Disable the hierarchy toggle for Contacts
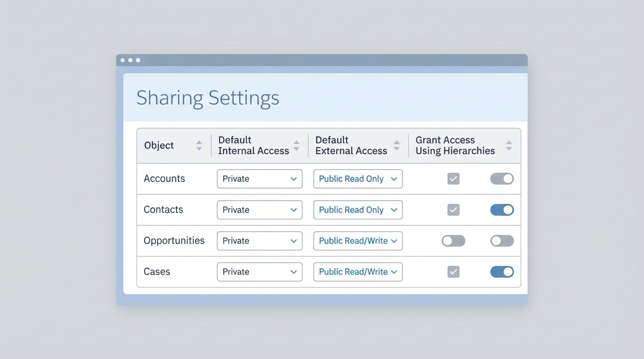644x359 pixels. tap(502, 210)
